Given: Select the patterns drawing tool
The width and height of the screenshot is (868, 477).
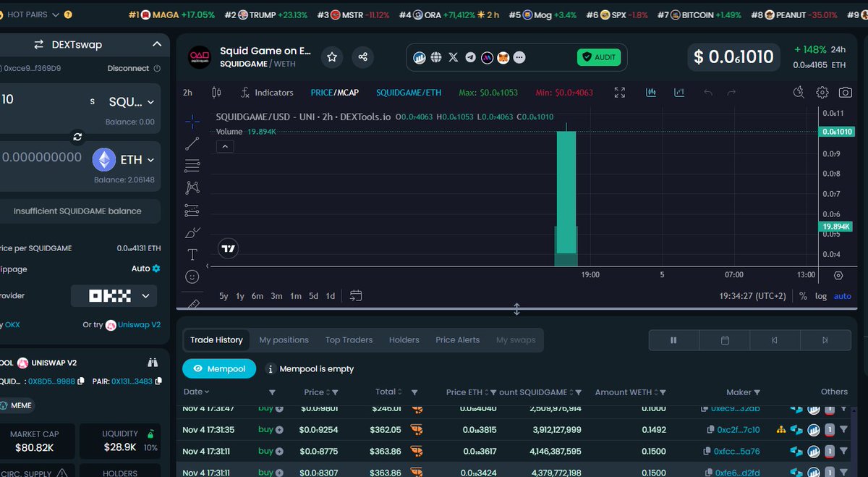Looking at the screenshot, I should click(192, 187).
